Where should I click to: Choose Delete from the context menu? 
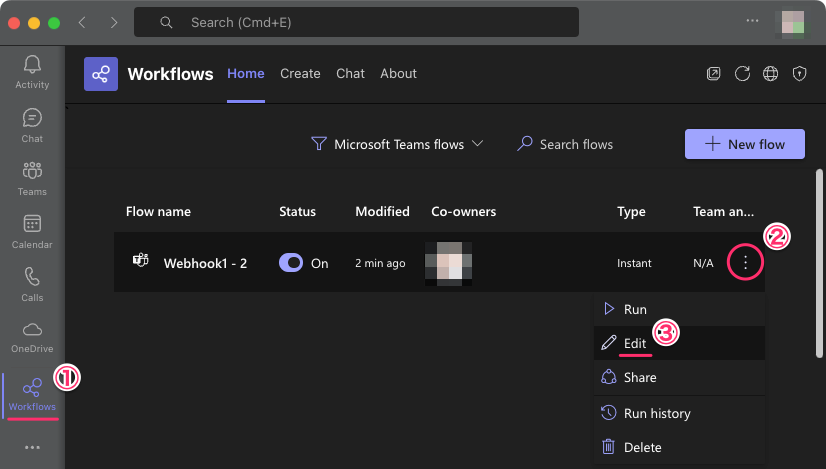[679, 447]
